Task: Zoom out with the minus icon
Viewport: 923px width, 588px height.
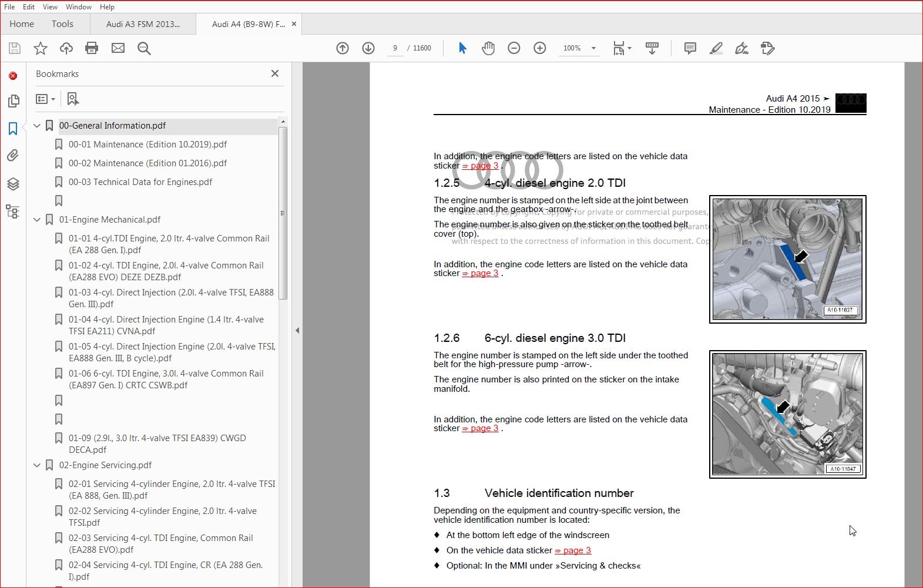Action: point(514,48)
